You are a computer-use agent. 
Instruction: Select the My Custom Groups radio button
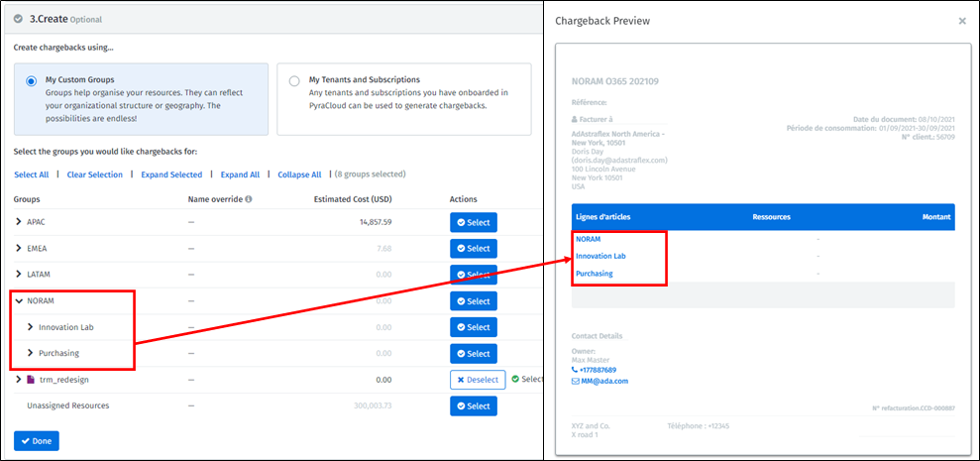click(32, 81)
